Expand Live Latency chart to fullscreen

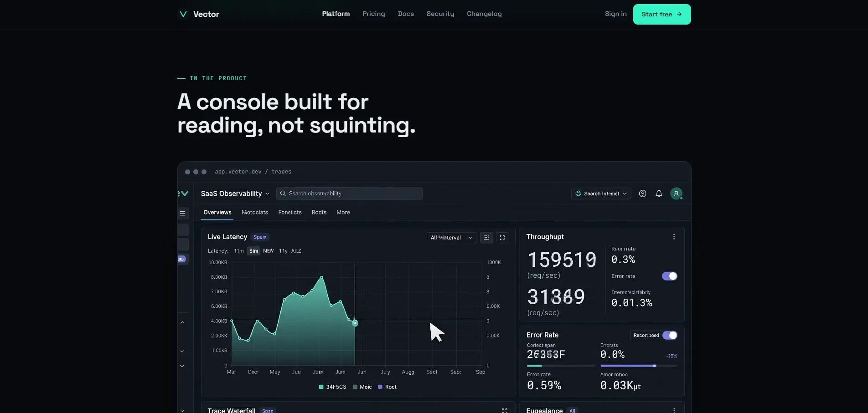click(x=502, y=238)
